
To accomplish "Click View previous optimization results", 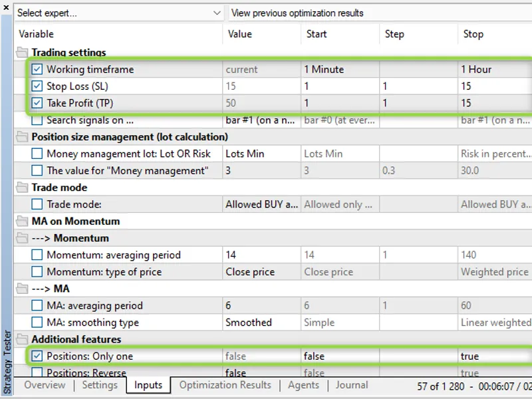I will [x=297, y=13].
